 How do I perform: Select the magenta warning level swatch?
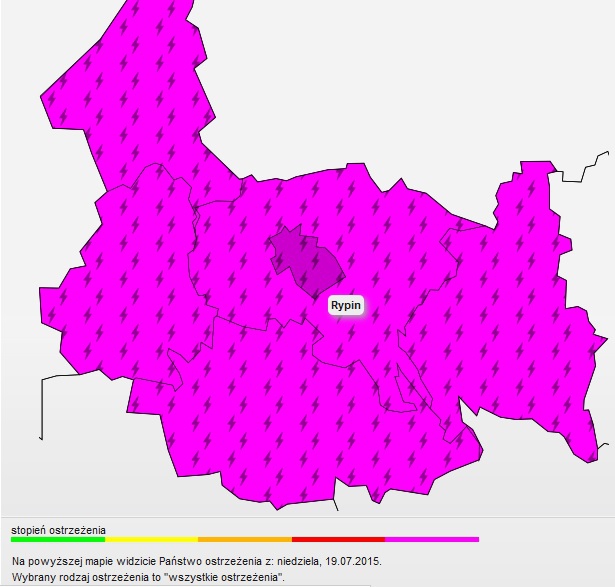[x=432, y=540]
